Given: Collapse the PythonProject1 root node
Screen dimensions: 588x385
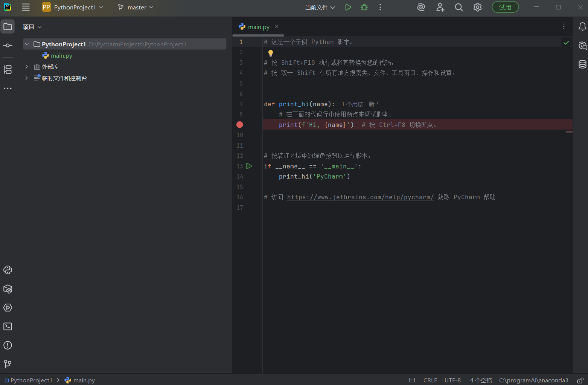Looking at the screenshot, I should point(27,44).
